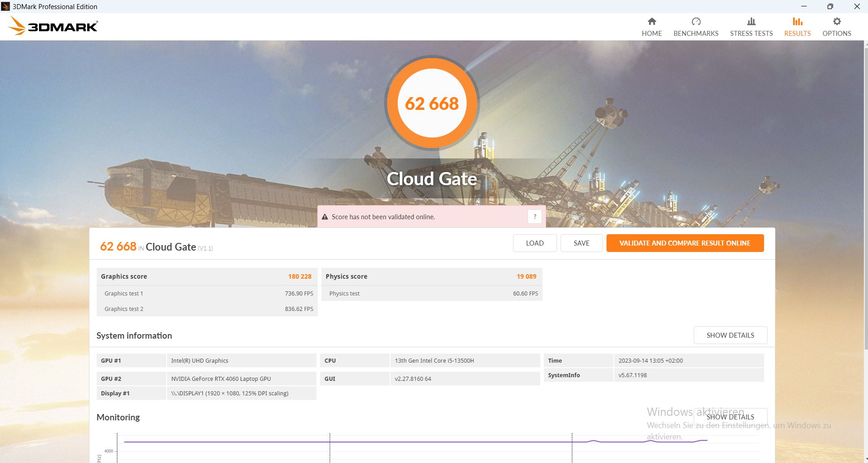
Task: Open Options via the gear icon
Action: click(x=836, y=21)
